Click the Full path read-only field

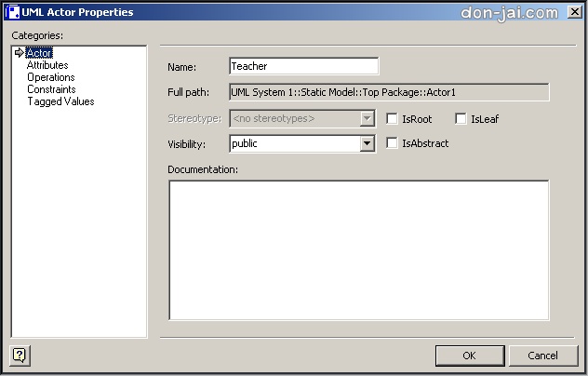coord(389,92)
